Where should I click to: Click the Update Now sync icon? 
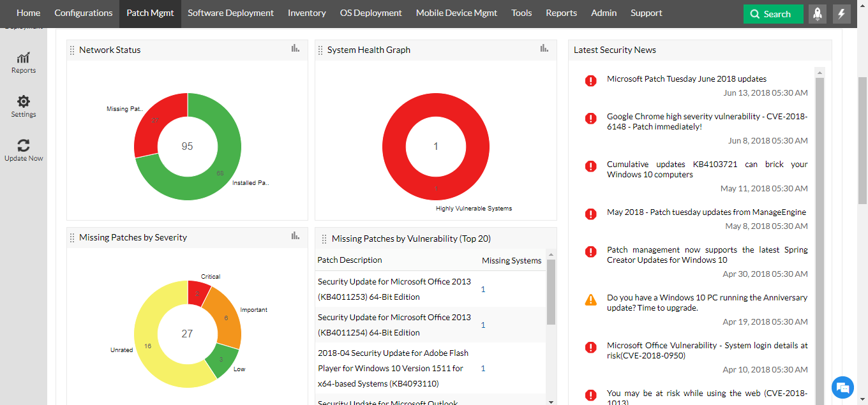24,145
